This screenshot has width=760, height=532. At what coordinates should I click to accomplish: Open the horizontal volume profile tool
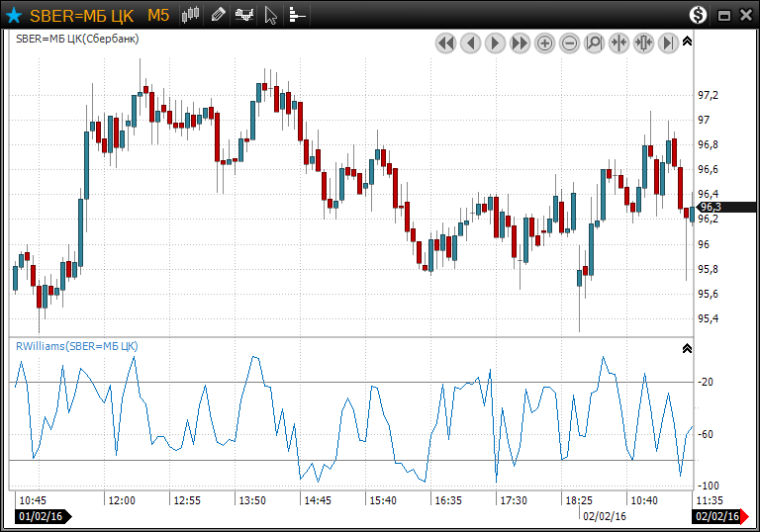[x=297, y=15]
